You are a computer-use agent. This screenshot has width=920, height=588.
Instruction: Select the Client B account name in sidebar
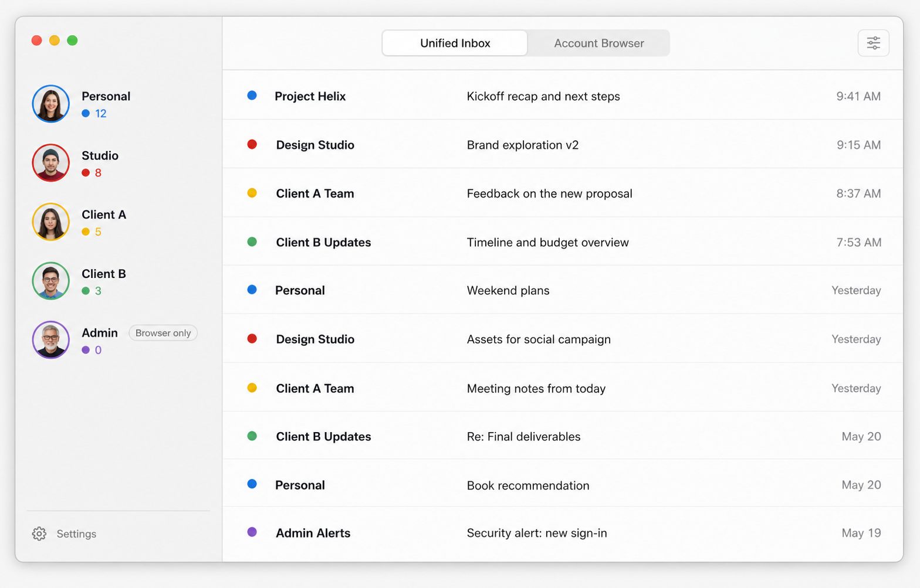(104, 274)
